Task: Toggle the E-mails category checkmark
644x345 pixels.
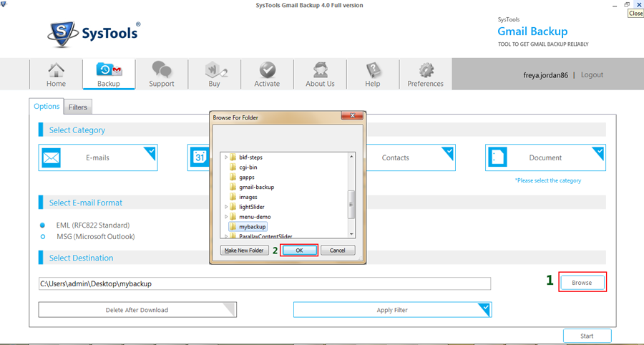Action: pyautogui.click(x=150, y=152)
